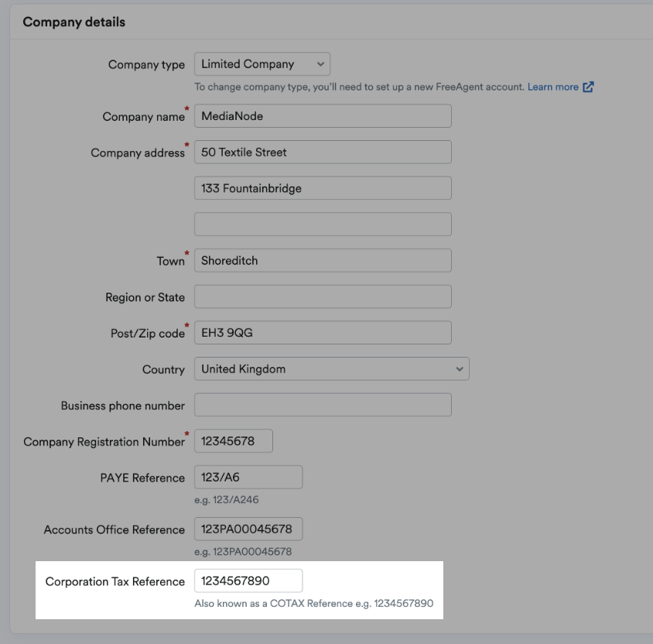Click the PAYE Reference field
This screenshot has width=653, height=644.
tap(248, 478)
